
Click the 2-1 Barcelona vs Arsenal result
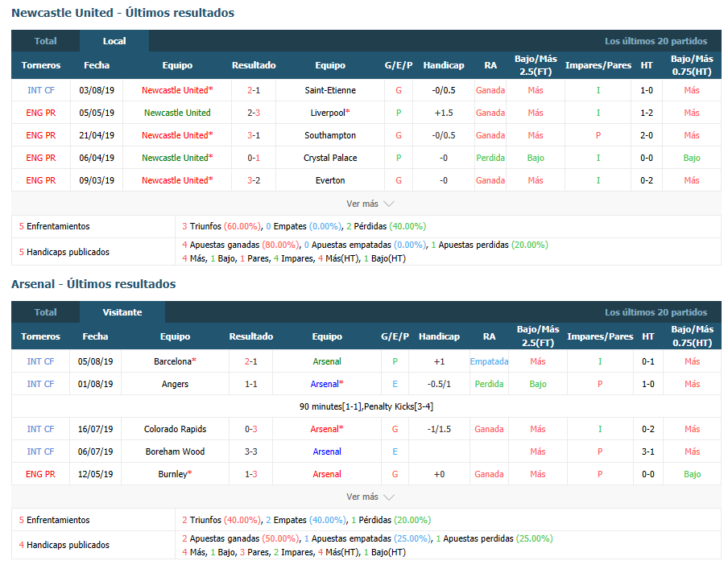coord(250,361)
